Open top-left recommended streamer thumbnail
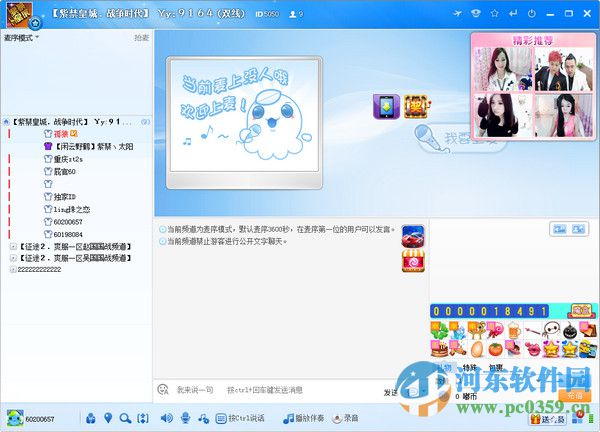 503,69
